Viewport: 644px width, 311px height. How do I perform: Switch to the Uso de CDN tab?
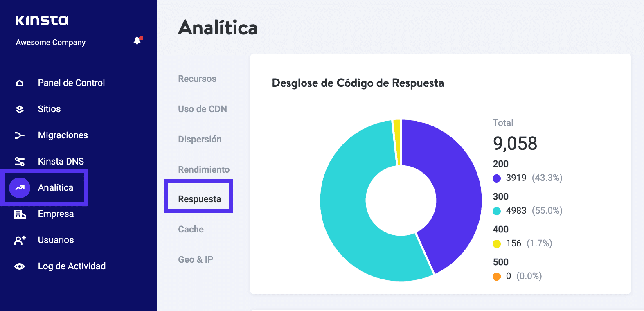click(203, 109)
